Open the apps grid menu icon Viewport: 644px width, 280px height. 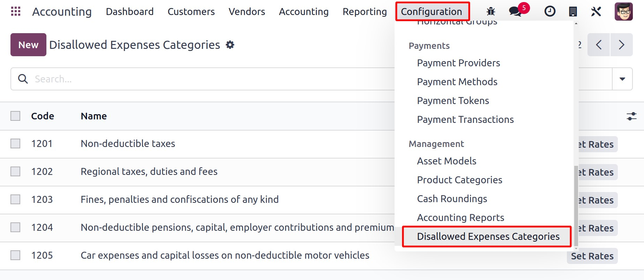pyautogui.click(x=16, y=12)
